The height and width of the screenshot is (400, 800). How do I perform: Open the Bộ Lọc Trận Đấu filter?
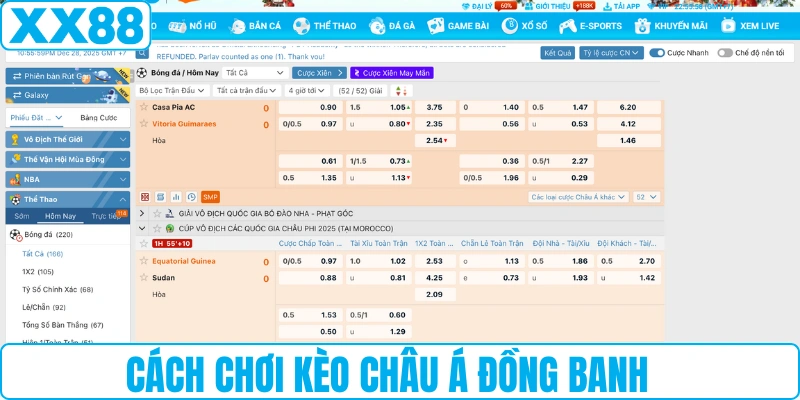[x=172, y=91]
